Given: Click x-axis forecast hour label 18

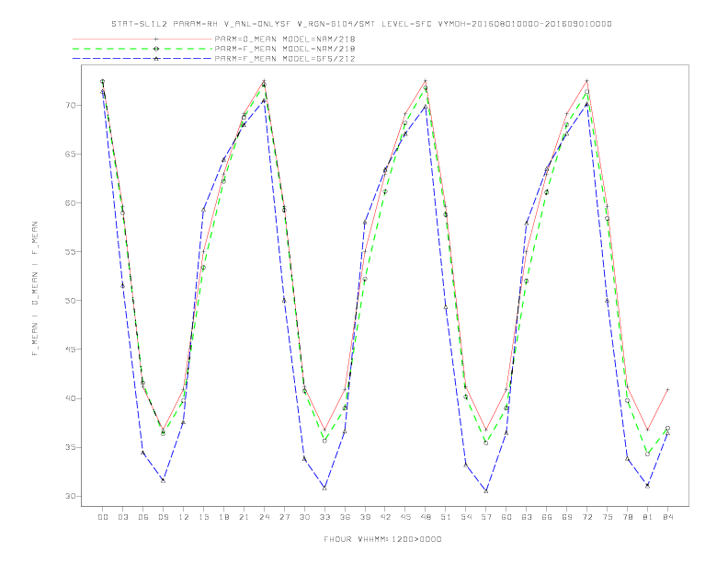Looking at the screenshot, I should coord(223,517).
